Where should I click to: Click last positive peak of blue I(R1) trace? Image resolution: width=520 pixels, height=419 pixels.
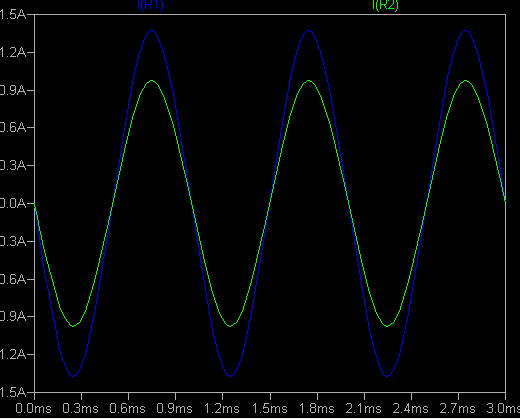pos(465,30)
